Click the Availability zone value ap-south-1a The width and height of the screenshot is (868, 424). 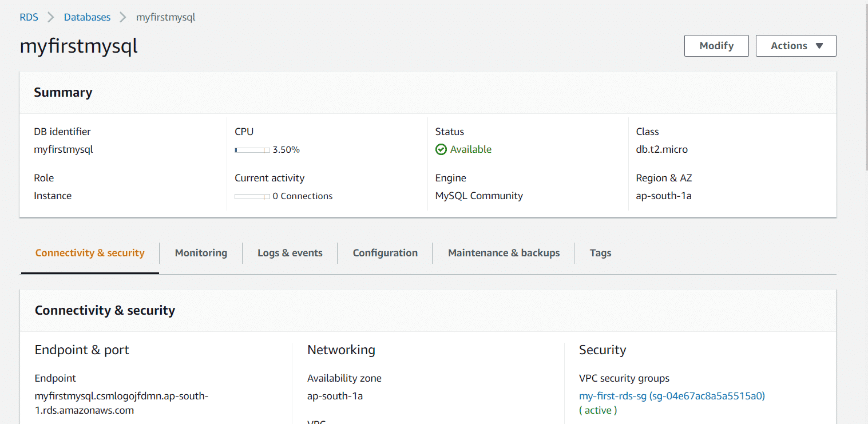[335, 395]
